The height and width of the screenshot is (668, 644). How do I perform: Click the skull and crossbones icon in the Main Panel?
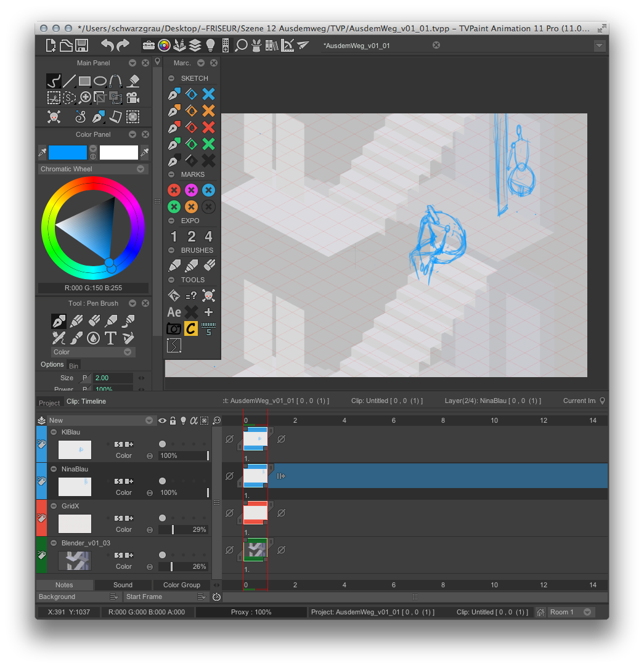[x=54, y=116]
